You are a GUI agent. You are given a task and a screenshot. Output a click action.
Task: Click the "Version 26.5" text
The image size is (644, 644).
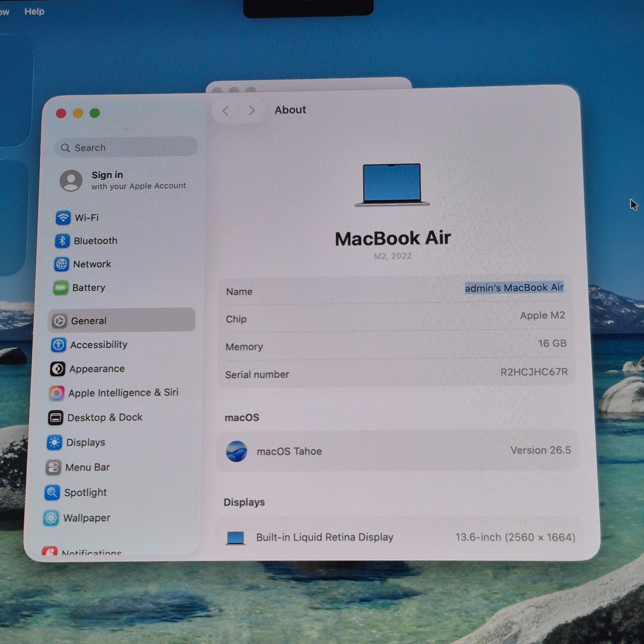click(x=541, y=450)
